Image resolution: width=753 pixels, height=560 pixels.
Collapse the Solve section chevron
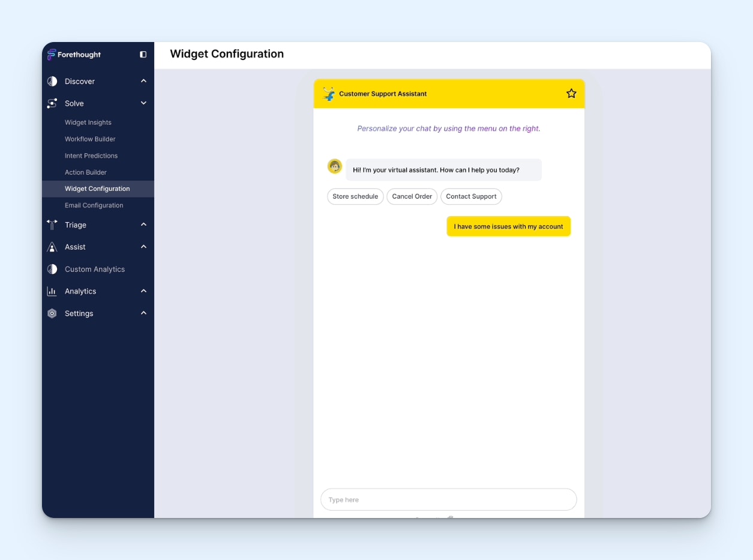(x=143, y=103)
